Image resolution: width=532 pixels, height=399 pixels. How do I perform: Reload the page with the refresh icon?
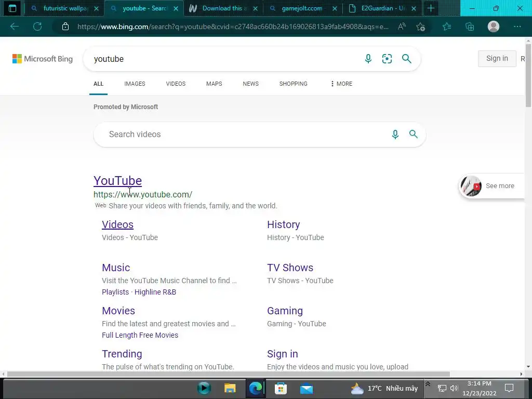coord(37,26)
